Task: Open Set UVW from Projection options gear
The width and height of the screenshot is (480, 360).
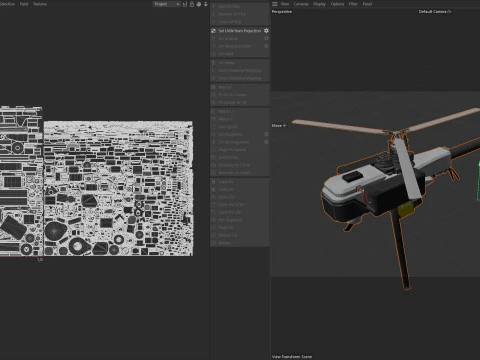Action: pos(266,31)
